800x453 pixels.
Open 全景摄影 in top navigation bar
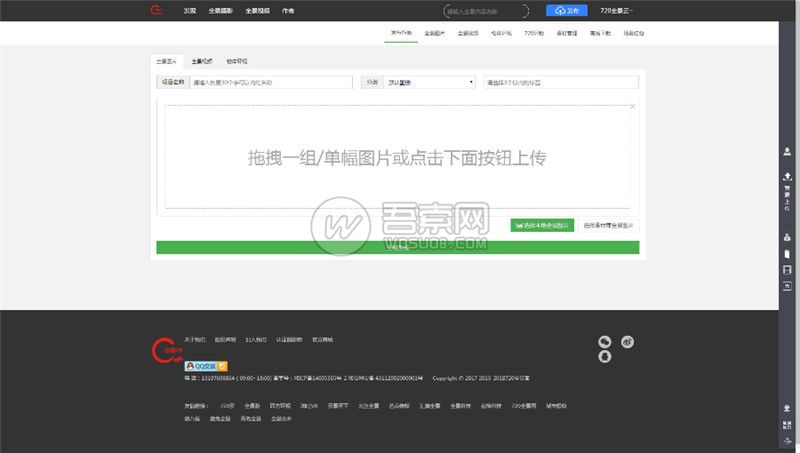tap(220, 11)
